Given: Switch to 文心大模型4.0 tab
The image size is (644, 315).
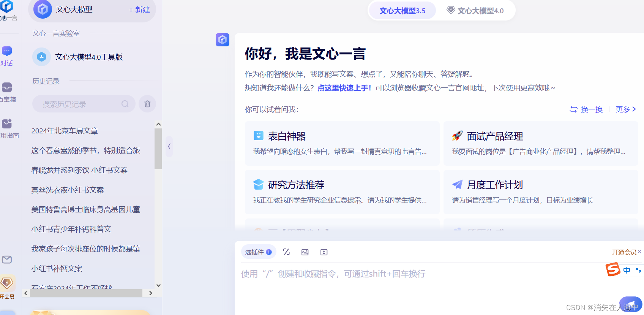Looking at the screenshot, I should 475,11.
